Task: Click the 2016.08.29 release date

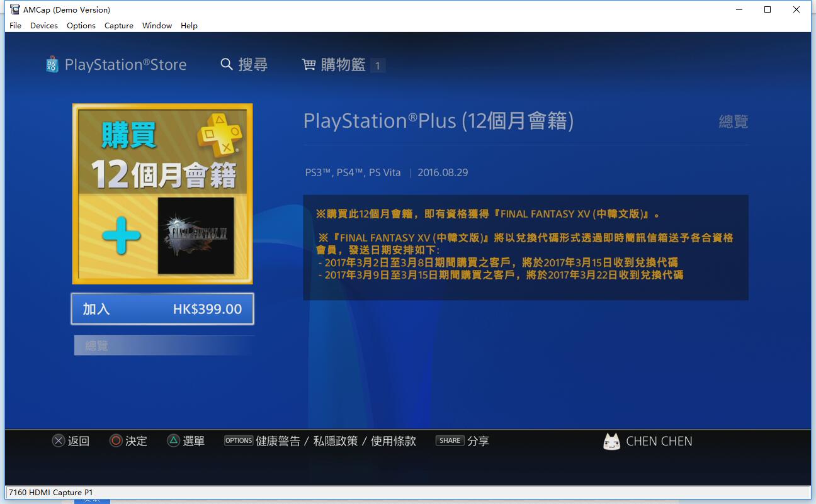Action: (443, 172)
